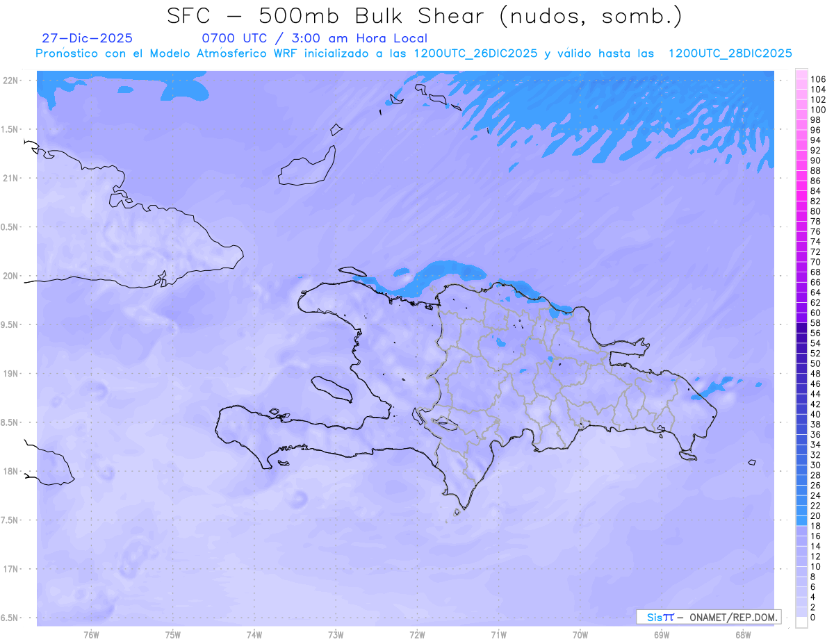Screen dimensions: 834x644
Task: Click the magenta swatch between 78 and 80
Action: point(801,217)
